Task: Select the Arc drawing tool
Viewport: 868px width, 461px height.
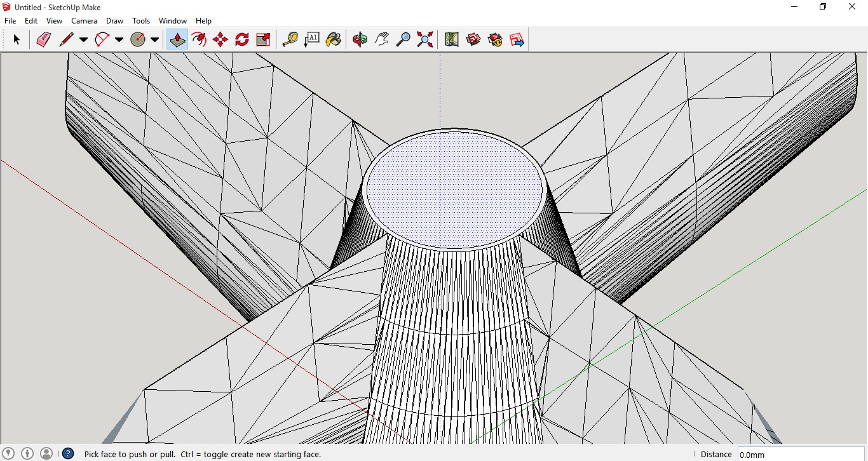Action: (102, 39)
